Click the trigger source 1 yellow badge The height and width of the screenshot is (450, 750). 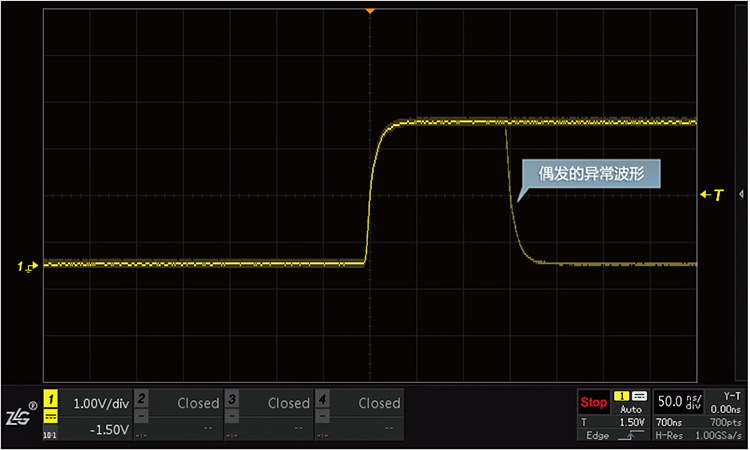(621, 396)
